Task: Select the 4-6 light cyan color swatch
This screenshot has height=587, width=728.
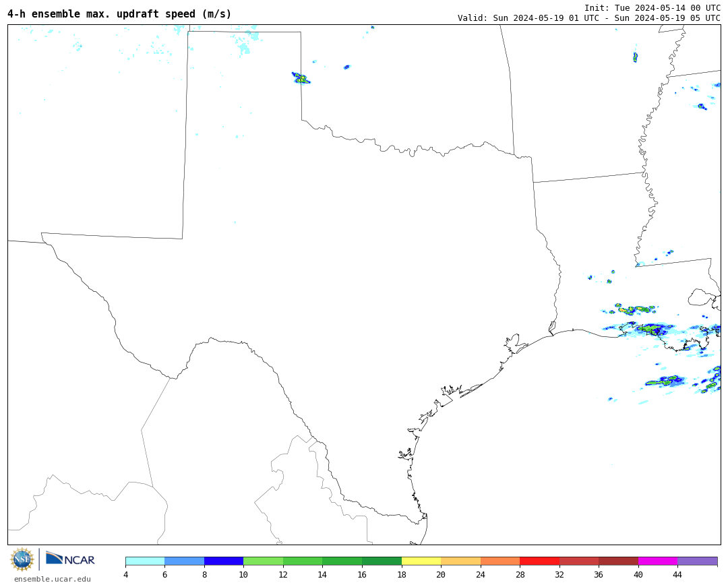Action: pyautogui.click(x=146, y=561)
